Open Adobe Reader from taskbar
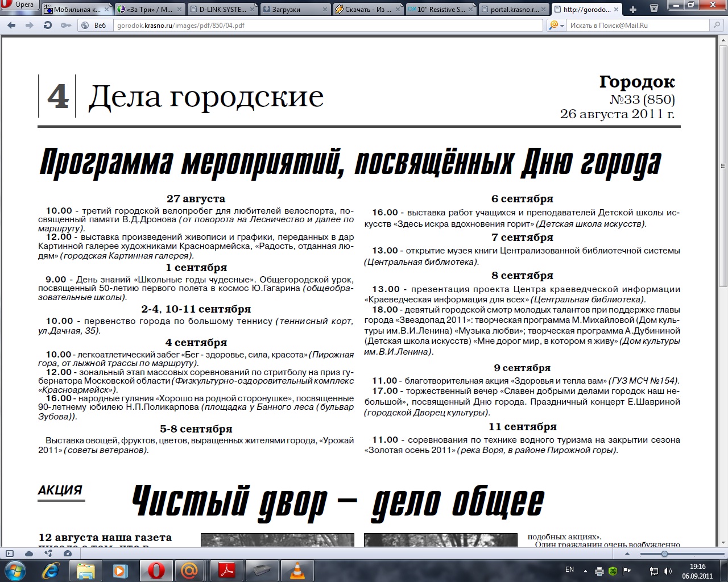728x582 pixels. tap(227, 571)
